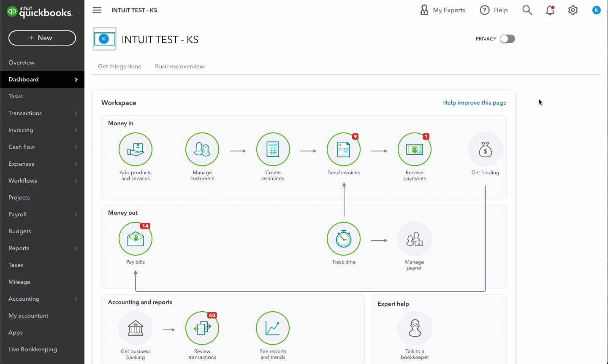Expand the Transactions submenu arrow
This screenshot has height=364, width=608.
[76, 113]
